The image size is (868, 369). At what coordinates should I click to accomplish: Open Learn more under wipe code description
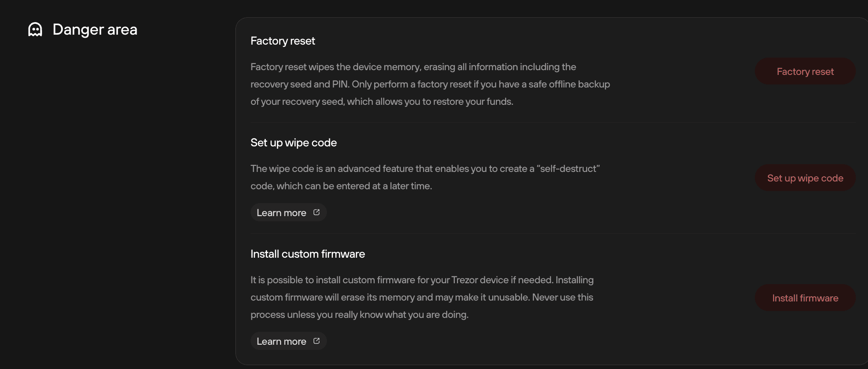click(x=288, y=213)
